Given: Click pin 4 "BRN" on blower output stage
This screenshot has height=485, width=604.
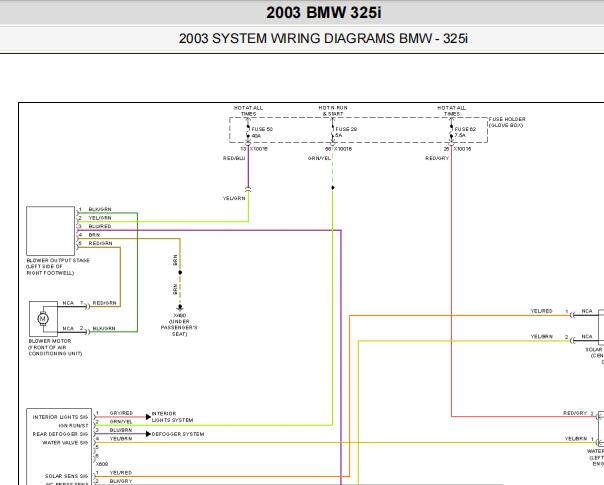Looking at the screenshot, I should point(94,235).
